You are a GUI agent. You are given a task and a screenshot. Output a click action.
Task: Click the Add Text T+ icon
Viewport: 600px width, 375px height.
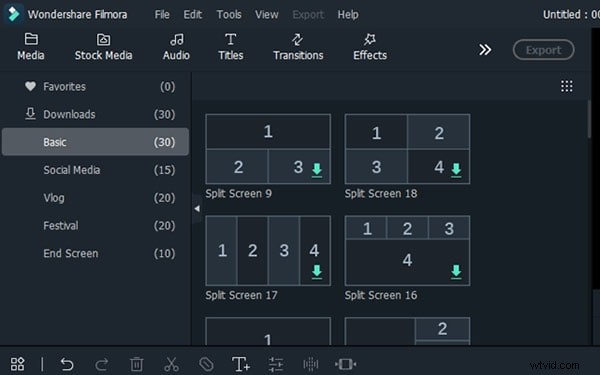pos(241,364)
